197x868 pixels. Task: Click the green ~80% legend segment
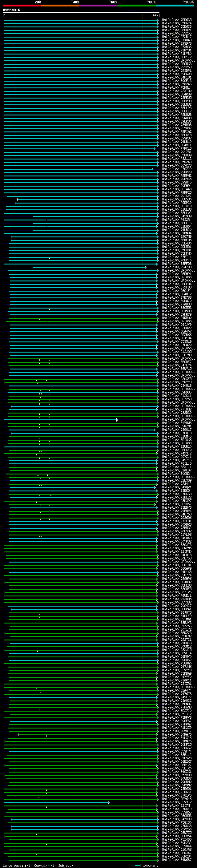click(x=137, y=6)
